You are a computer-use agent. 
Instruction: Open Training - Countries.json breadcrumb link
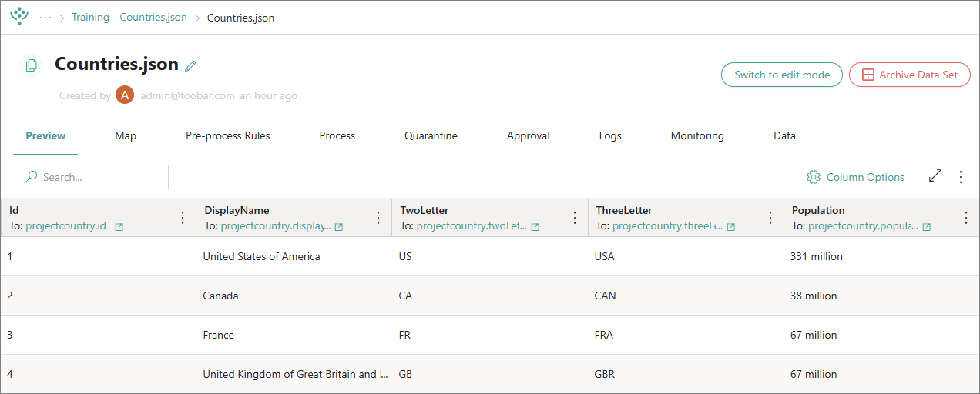tap(129, 18)
